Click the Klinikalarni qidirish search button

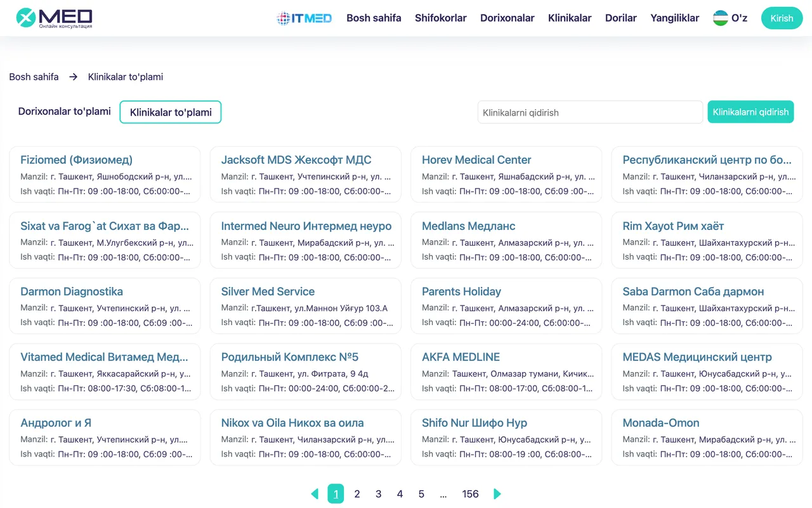750,112
